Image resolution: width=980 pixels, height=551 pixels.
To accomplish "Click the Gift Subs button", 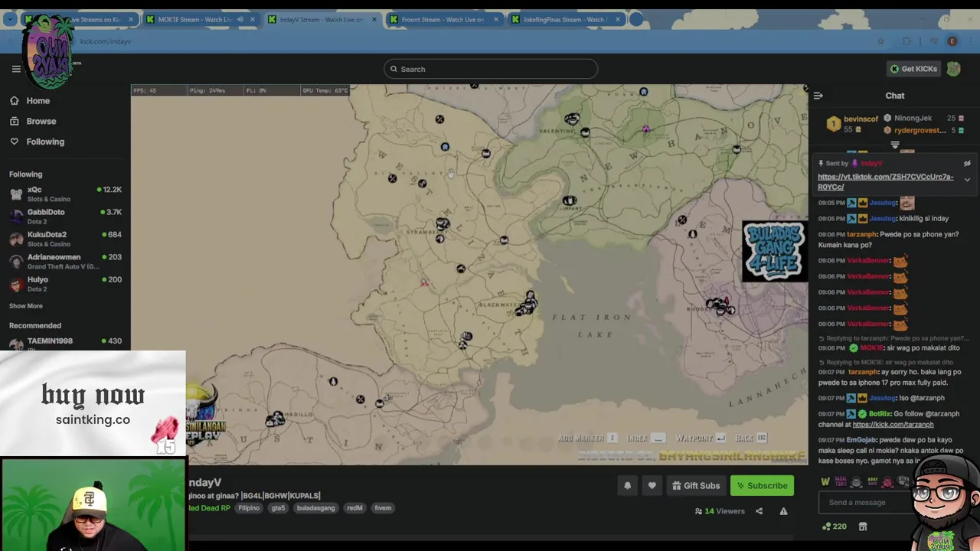I will coord(696,485).
